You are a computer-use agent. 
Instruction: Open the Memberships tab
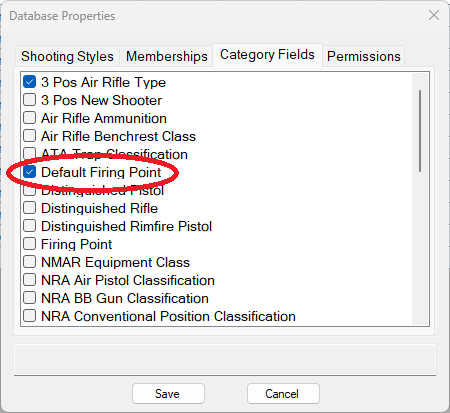point(166,56)
